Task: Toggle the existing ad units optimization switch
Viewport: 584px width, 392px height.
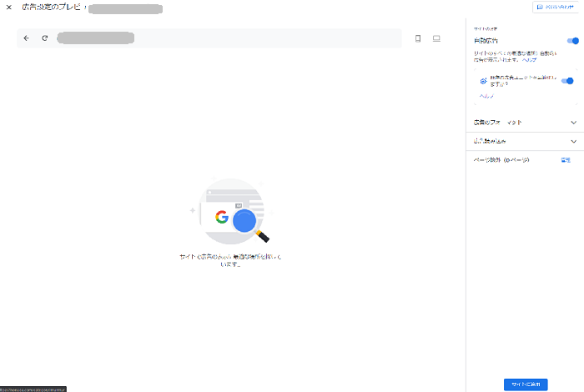Action: pyautogui.click(x=567, y=81)
